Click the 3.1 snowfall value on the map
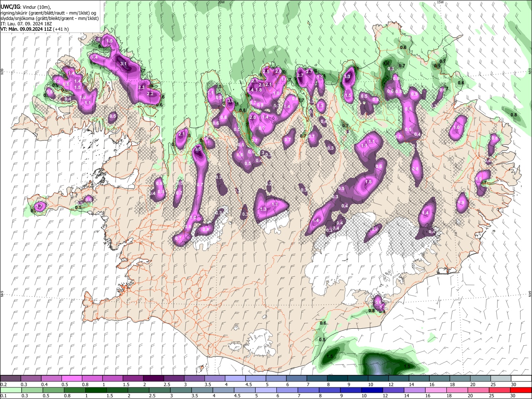 point(123,64)
